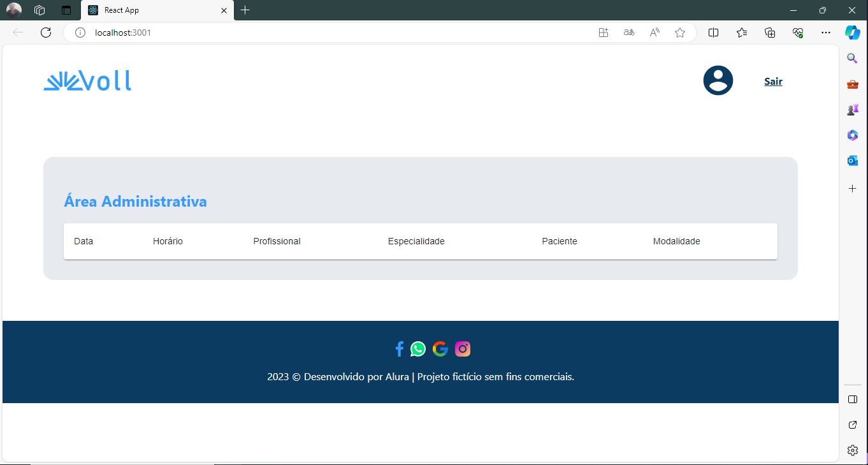Toggle sidebar panel layout icon
This screenshot has width=868, height=465.
coord(853,399)
